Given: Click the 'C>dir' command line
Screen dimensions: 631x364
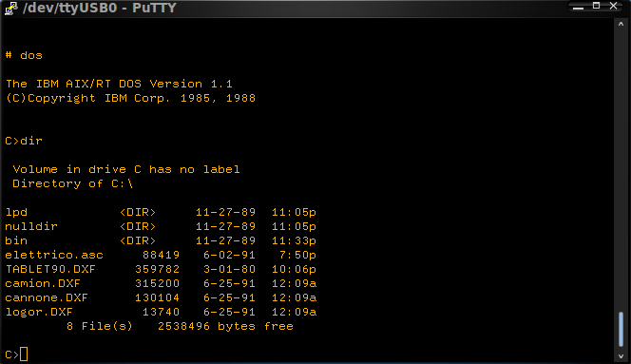Looking at the screenshot, I should pyautogui.click(x=24, y=141).
